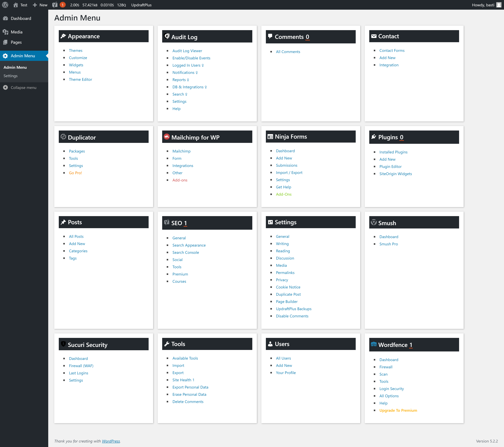This screenshot has height=447, width=504.
Task: Open the Themes link under Appearance
Action: [x=76, y=50]
